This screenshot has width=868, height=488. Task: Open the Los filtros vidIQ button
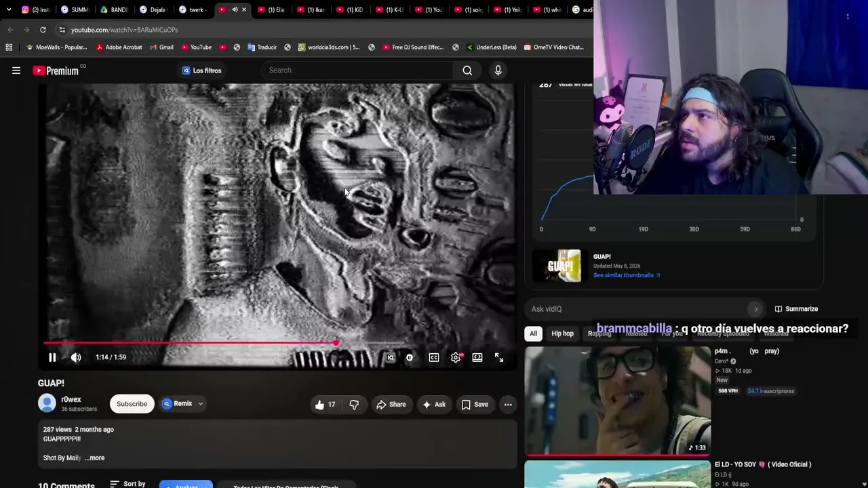tap(201, 70)
